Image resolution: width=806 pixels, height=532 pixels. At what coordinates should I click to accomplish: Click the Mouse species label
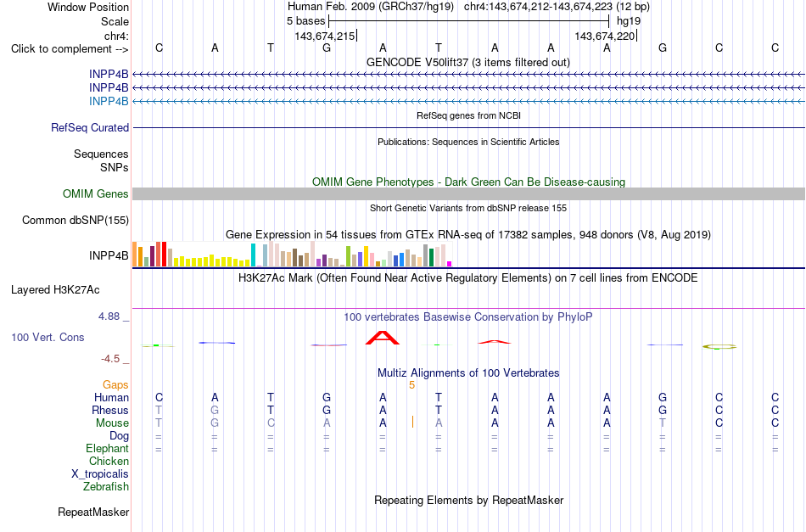(x=112, y=423)
